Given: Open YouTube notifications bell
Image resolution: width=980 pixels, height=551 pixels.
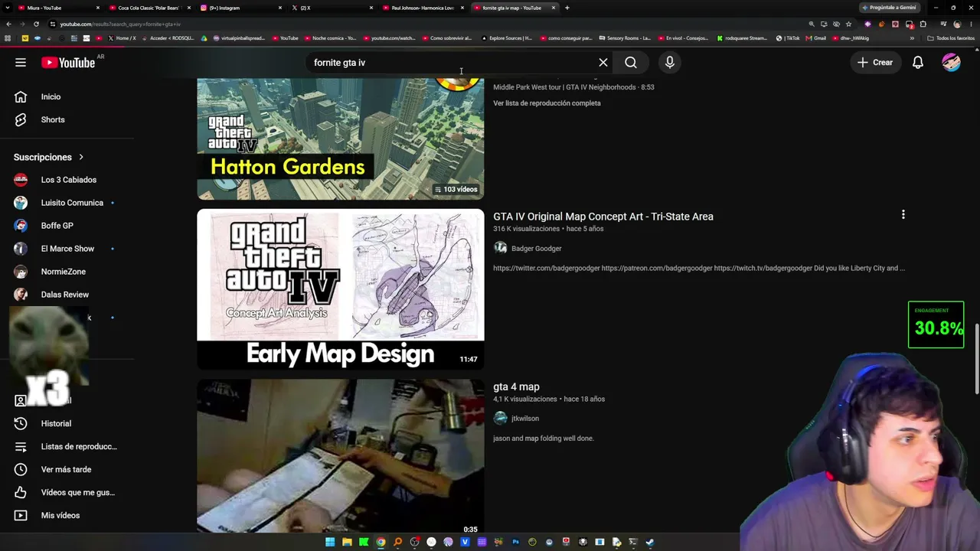Looking at the screenshot, I should coord(918,63).
